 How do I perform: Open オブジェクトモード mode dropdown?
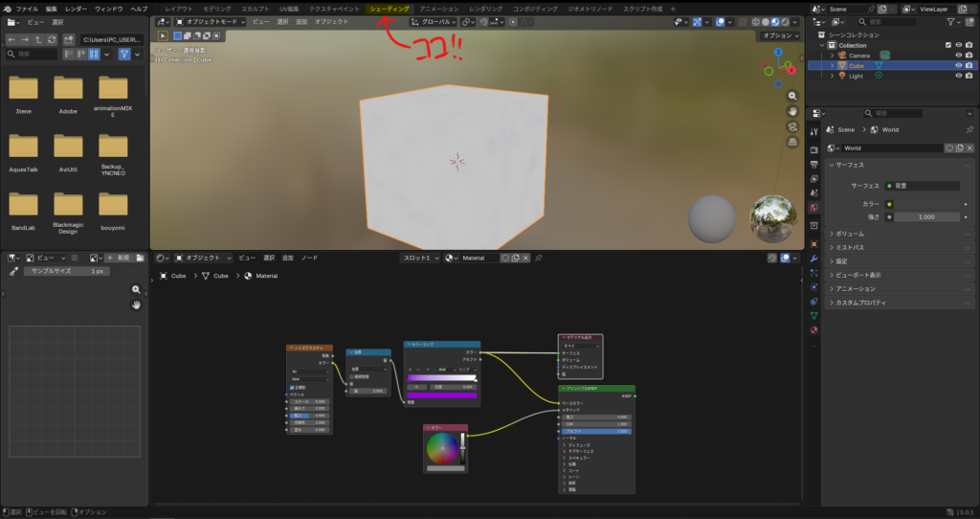pos(206,21)
